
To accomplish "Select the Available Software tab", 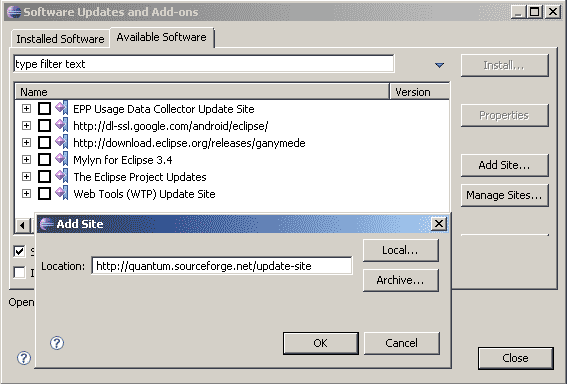I will click(x=162, y=37).
